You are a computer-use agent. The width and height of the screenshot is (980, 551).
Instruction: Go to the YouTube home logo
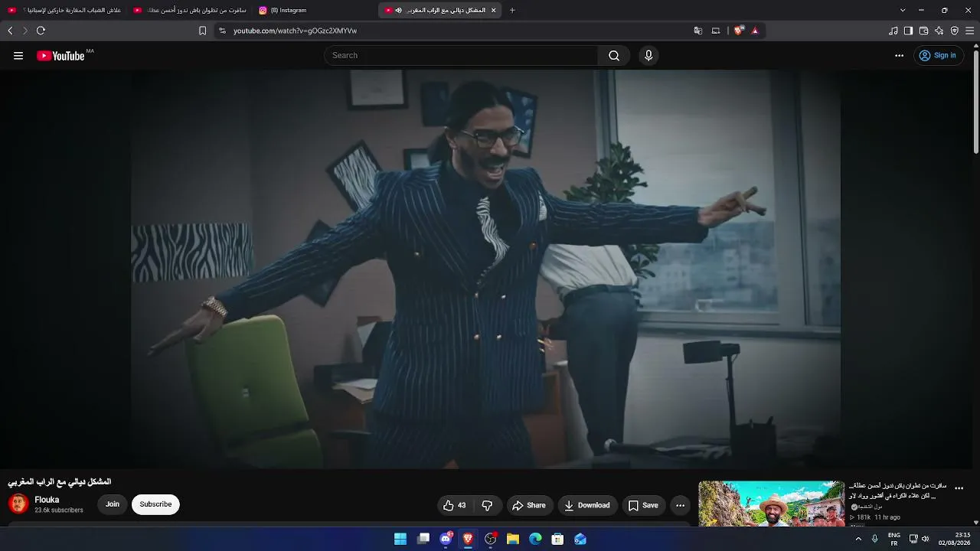tap(60, 56)
